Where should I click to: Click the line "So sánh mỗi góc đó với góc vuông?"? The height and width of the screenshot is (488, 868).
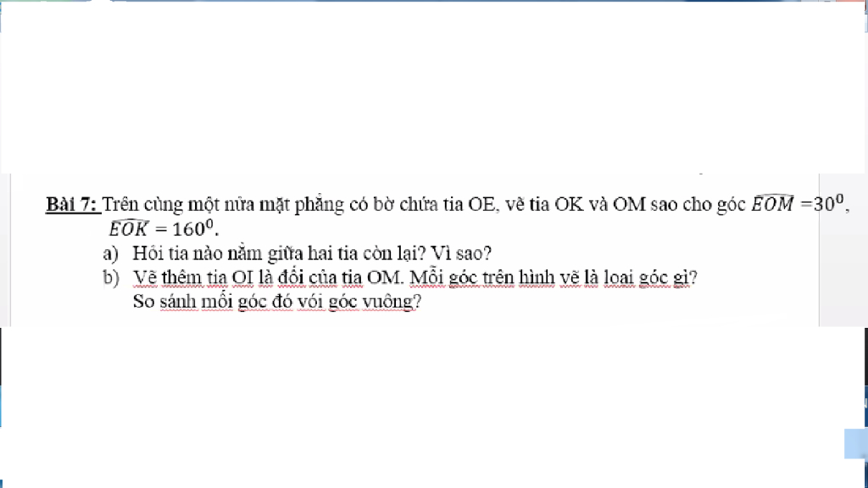[x=277, y=302]
